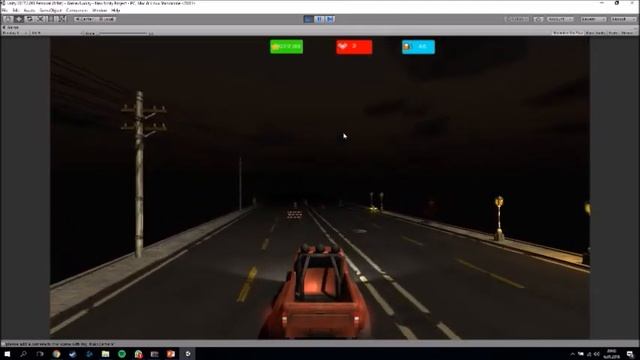Toggle the Local/Global handle rotation button
The image size is (640, 360).
coord(106,19)
